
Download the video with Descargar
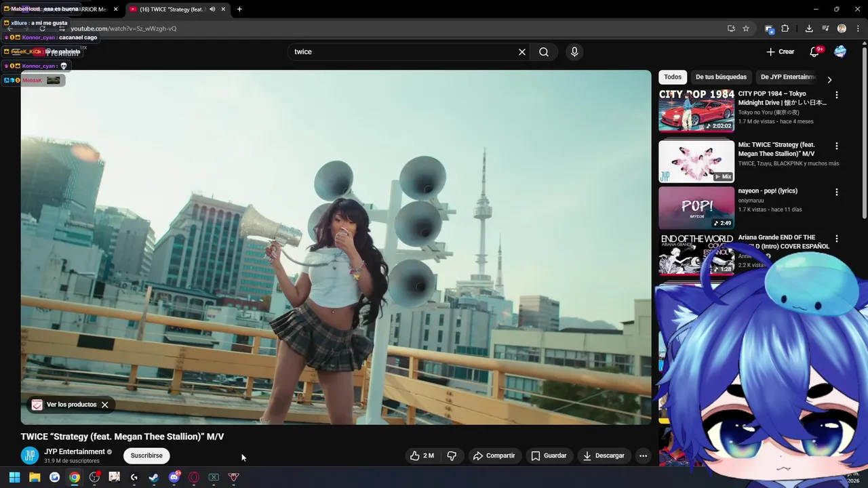point(604,455)
